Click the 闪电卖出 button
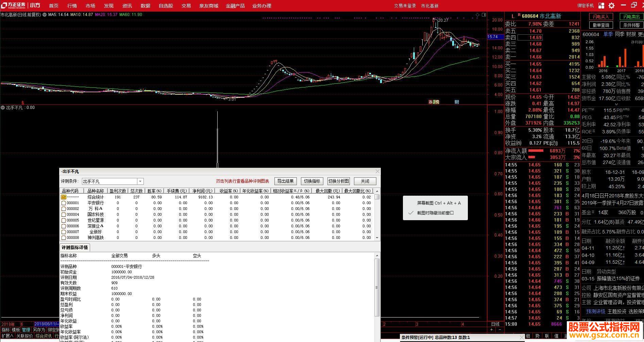 pyautogui.click(x=631, y=17)
